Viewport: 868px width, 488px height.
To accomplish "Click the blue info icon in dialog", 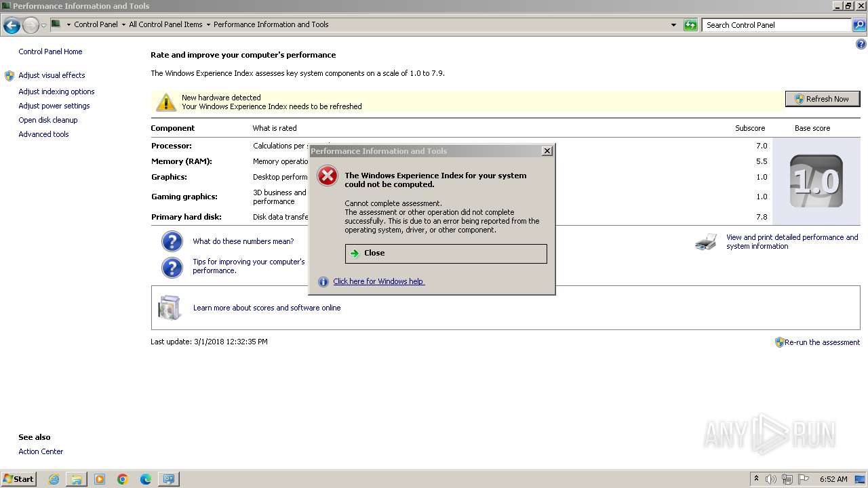I will tap(323, 282).
